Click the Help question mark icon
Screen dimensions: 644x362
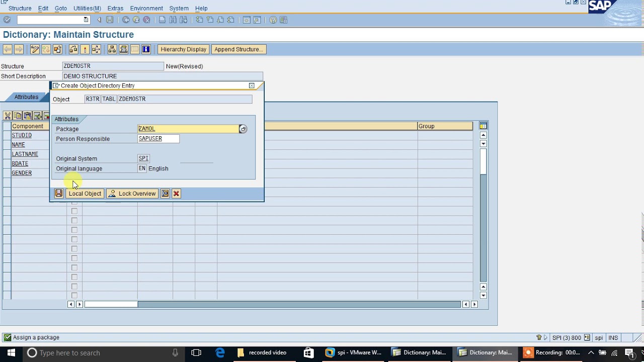(273, 20)
